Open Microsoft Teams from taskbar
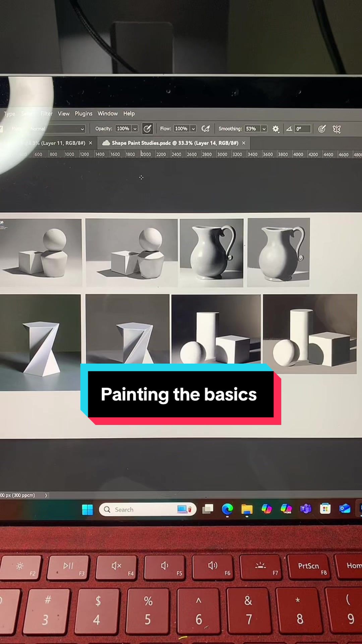Viewport: 362px width, 644px height. coord(306,509)
